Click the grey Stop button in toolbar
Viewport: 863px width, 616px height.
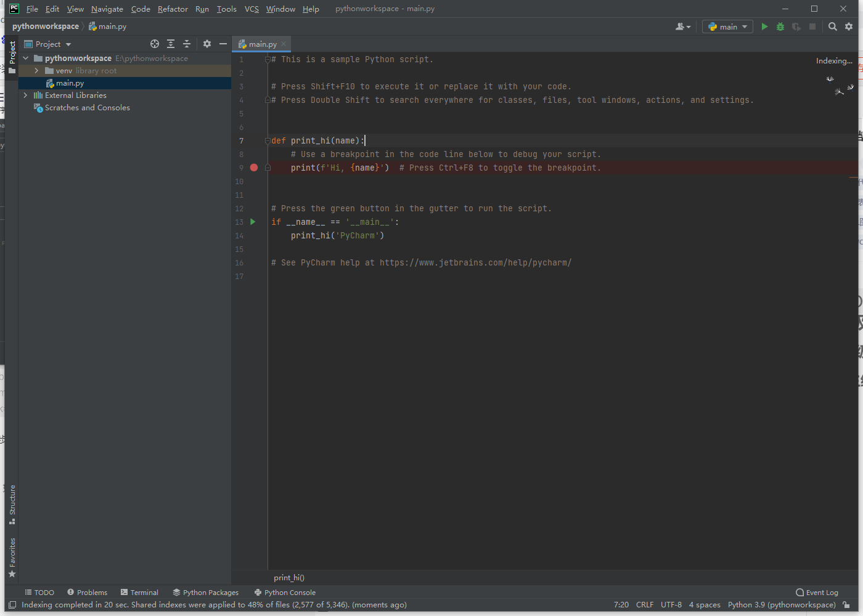click(x=812, y=26)
